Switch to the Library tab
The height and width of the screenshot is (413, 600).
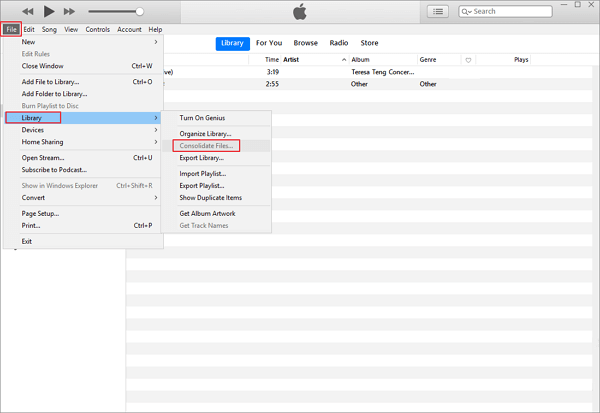click(x=232, y=43)
